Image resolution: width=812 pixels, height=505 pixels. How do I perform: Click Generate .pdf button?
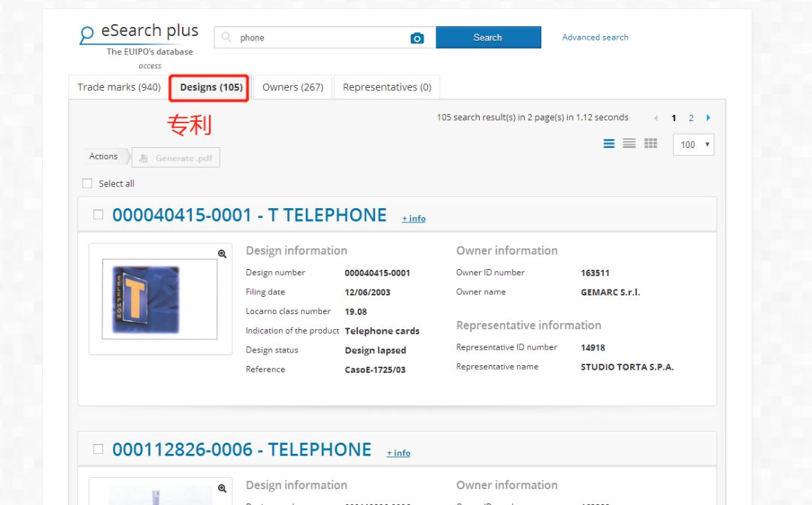(x=176, y=158)
